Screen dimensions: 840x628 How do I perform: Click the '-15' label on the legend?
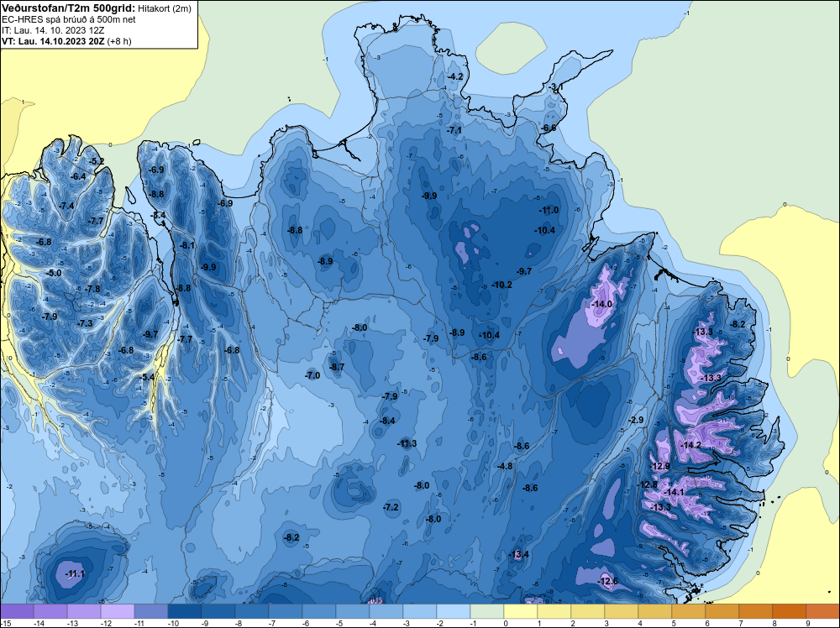pos(7,624)
